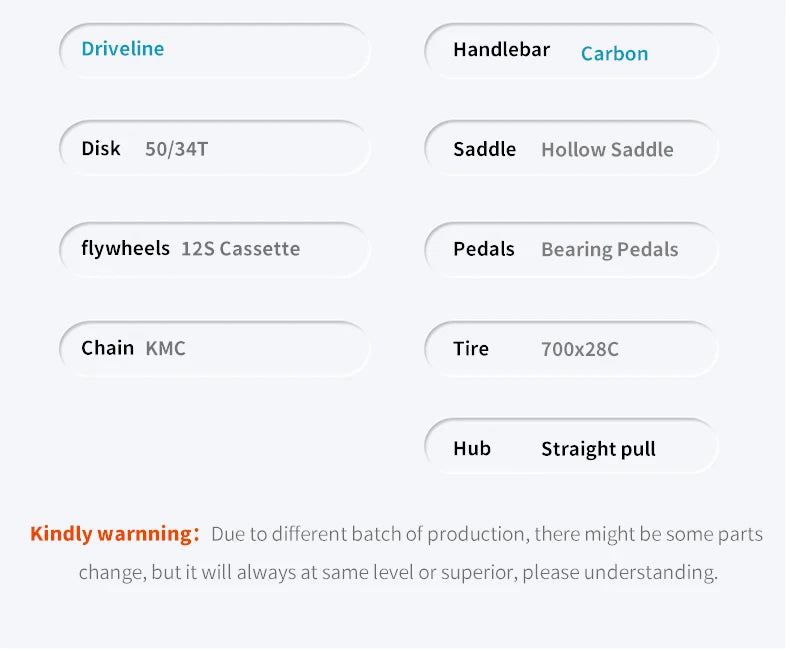790x651 pixels.
Task: Click the Disk label
Action: tap(101, 149)
